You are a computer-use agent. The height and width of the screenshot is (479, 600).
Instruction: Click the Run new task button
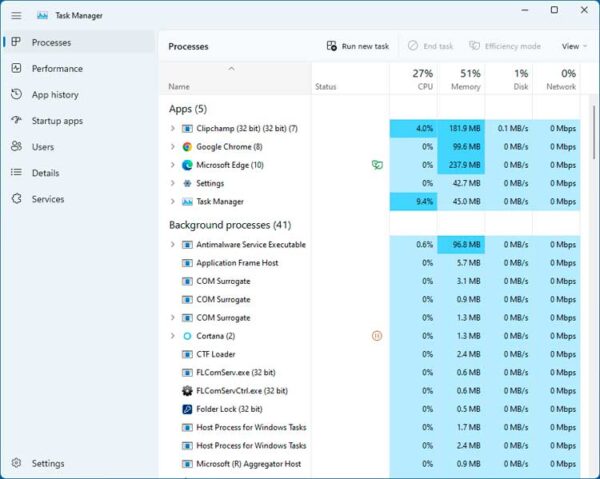pos(358,46)
